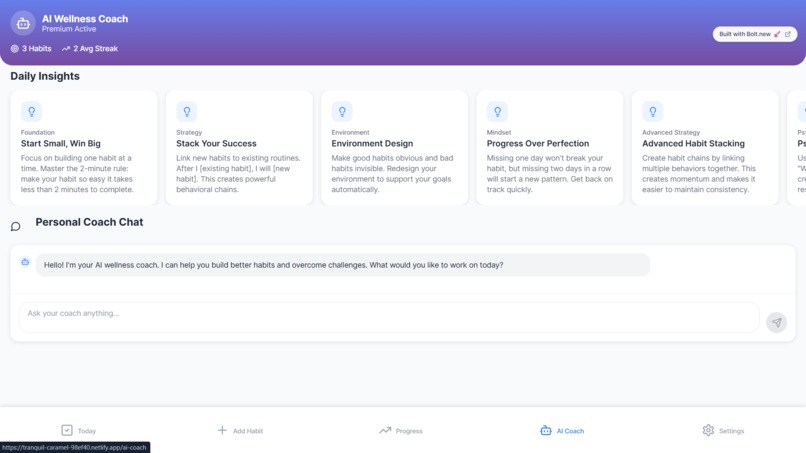Click the robot avatar icon in header

coord(23,23)
